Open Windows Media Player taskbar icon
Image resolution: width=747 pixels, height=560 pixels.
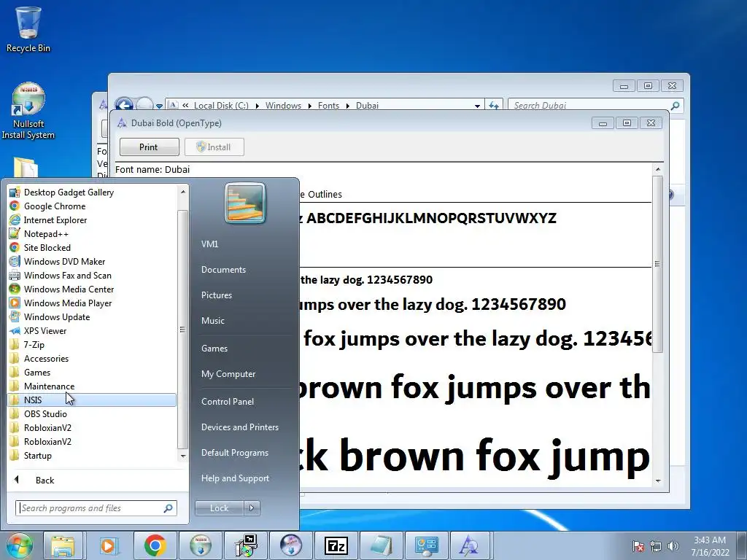coord(108,545)
